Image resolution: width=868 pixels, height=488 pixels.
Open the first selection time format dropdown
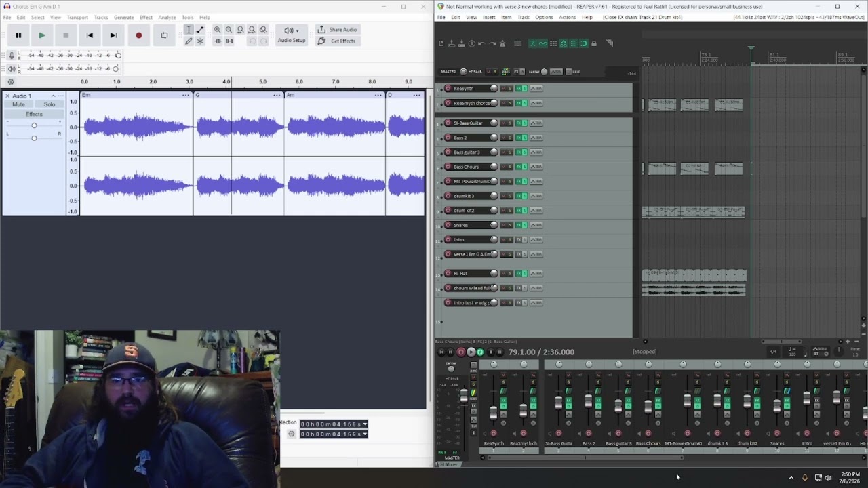365,424
